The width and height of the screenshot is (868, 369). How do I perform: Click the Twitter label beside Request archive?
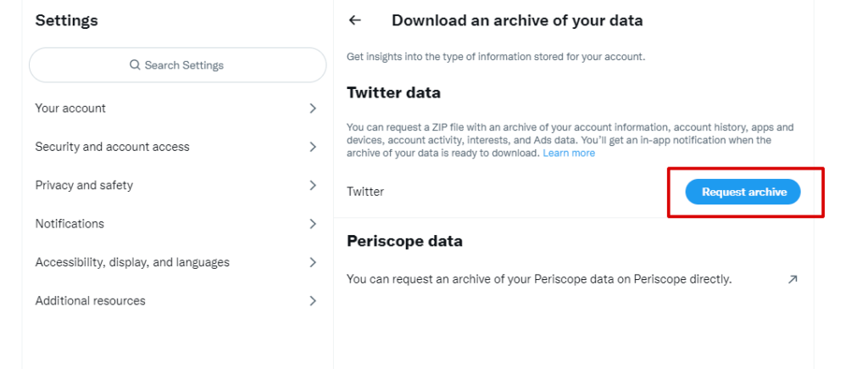pyautogui.click(x=365, y=192)
